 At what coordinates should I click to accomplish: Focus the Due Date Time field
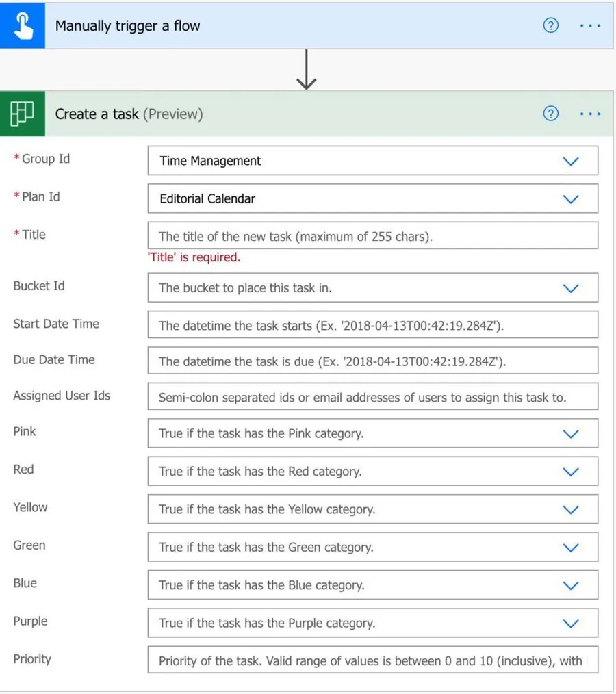tap(372, 362)
